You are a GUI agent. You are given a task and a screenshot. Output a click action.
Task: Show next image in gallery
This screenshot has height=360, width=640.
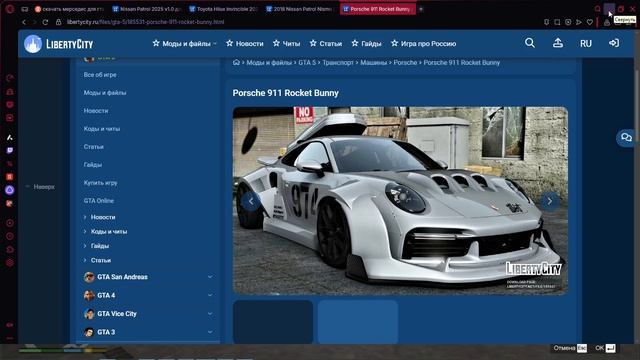point(549,201)
